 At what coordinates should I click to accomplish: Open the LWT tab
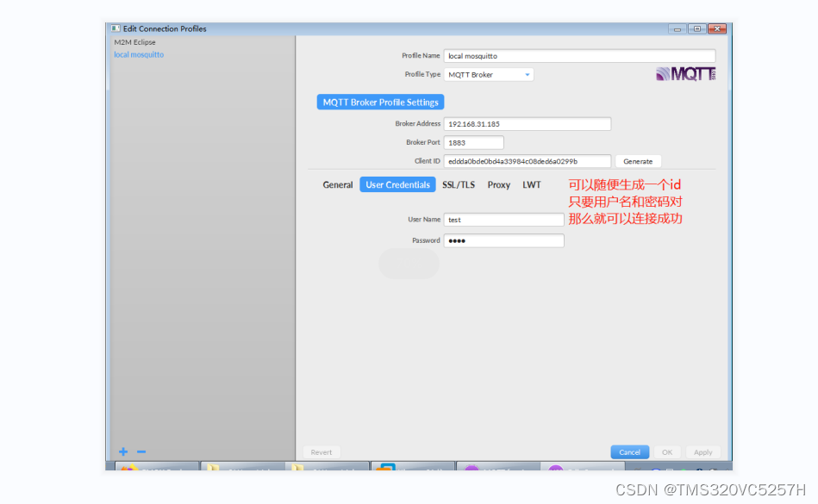point(532,184)
